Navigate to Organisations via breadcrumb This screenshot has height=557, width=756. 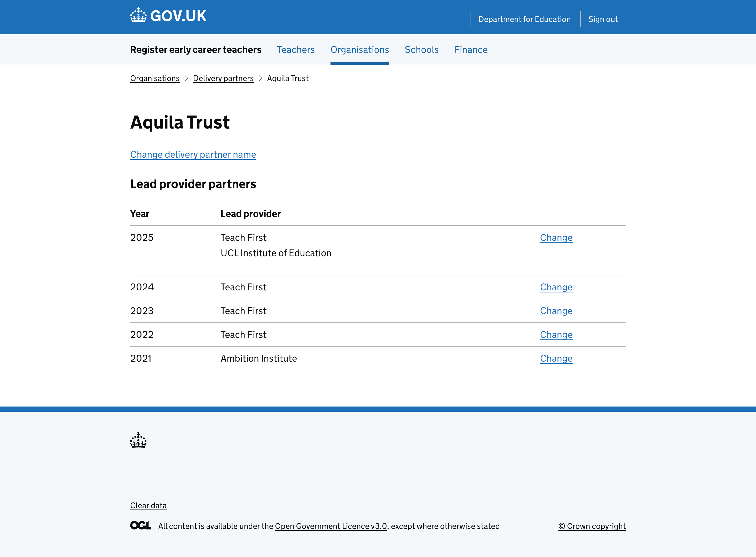pos(155,78)
